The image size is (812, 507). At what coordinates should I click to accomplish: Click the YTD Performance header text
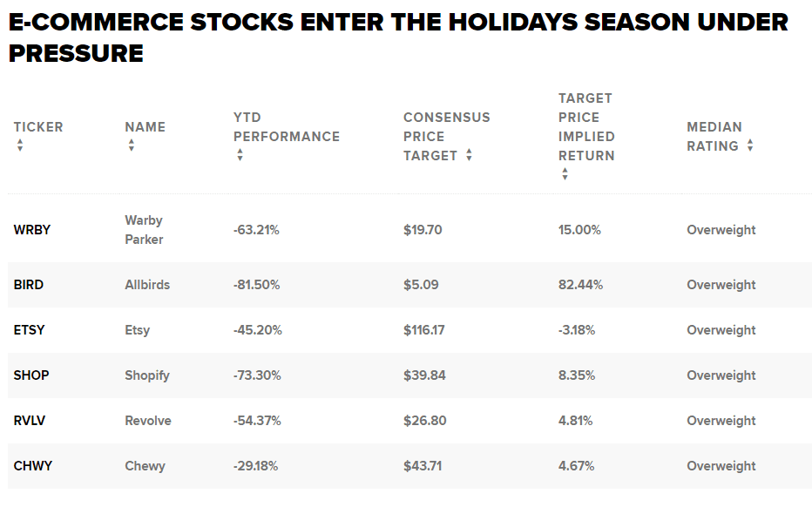[x=286, y=127]
